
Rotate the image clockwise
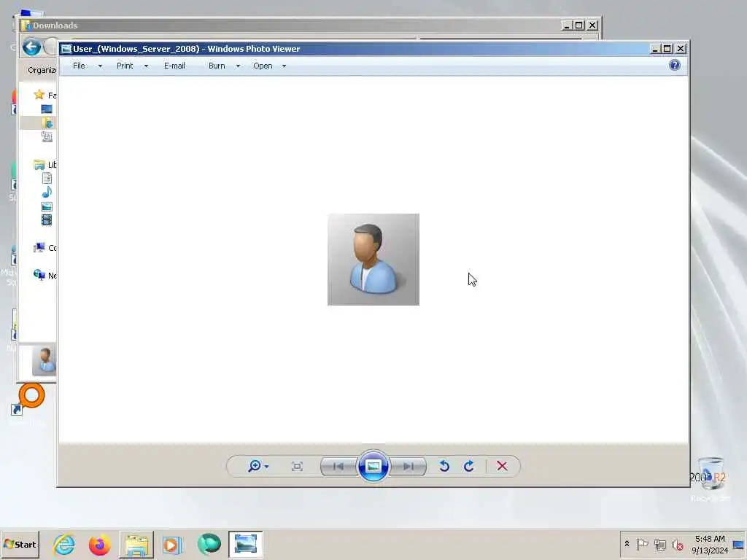click(x=469, y=466)
